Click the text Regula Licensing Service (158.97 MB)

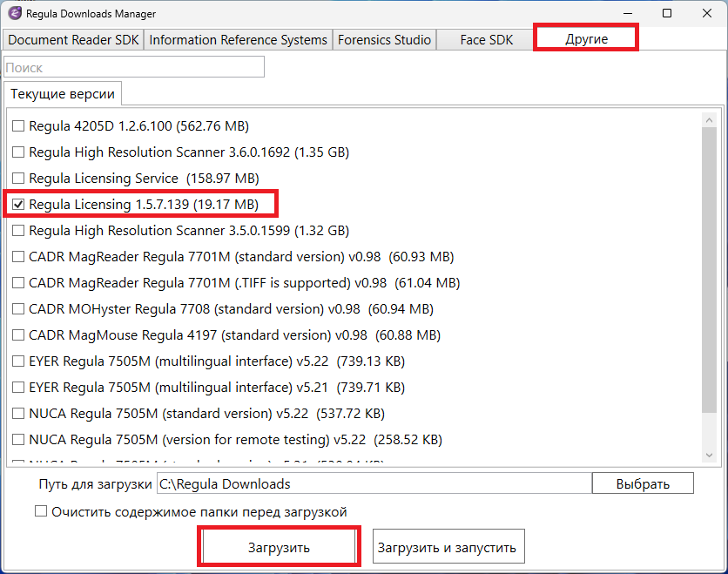144,178
